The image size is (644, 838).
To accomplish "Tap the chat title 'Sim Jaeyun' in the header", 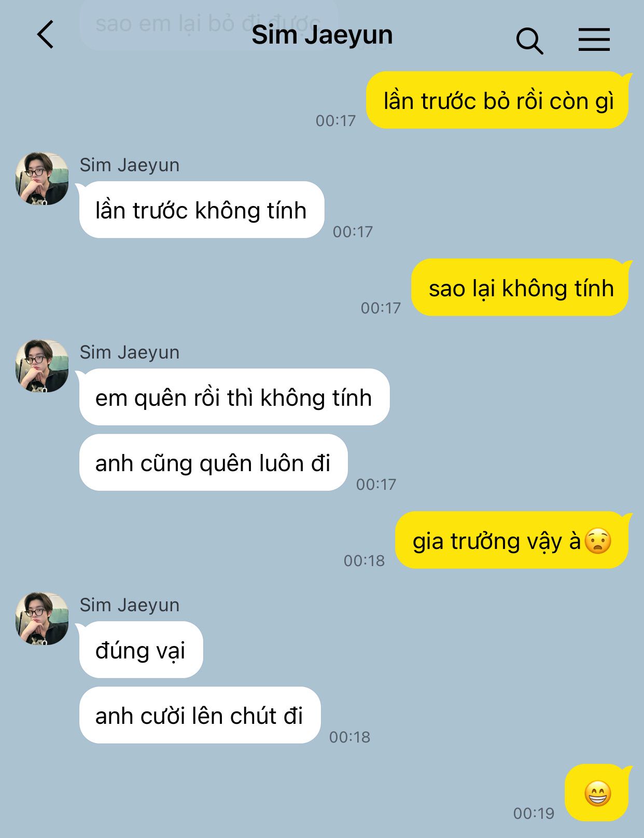I will point(322,35).
